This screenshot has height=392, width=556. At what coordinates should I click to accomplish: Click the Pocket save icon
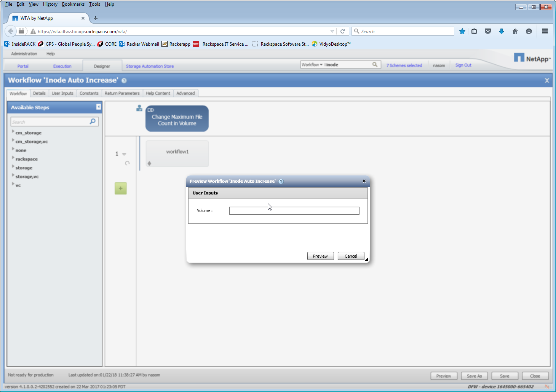(x=488, y=31)
